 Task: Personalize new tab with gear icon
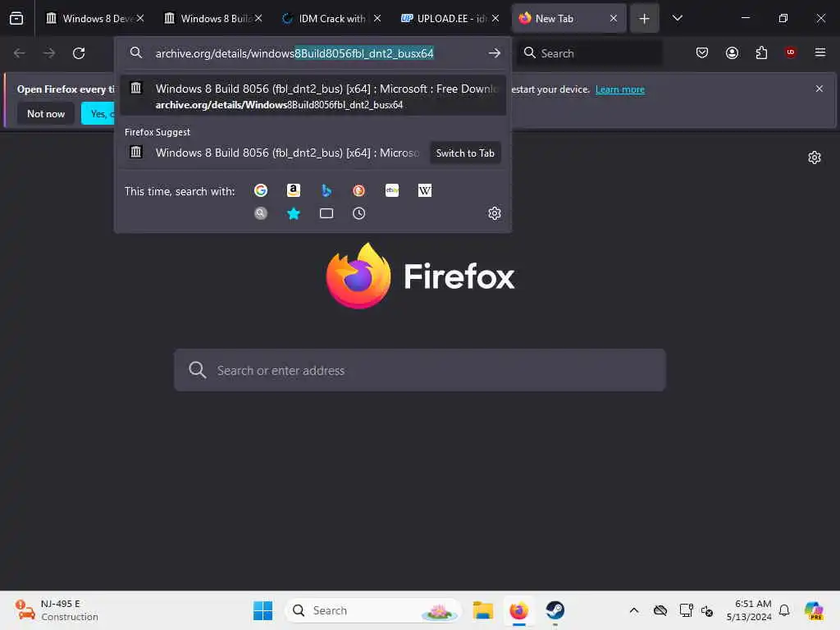pyautogui.click(x=815, y=157)
